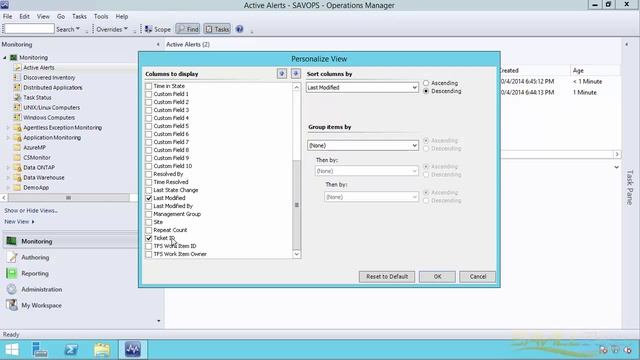Click the Reset to Default button
Screen dimensions: 640x360
click(x=387, y=276)
